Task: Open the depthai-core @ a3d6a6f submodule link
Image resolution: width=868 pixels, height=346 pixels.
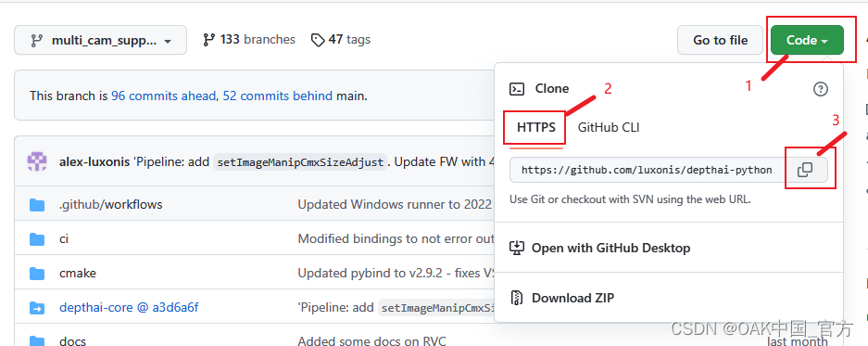Action: [129, 307]
